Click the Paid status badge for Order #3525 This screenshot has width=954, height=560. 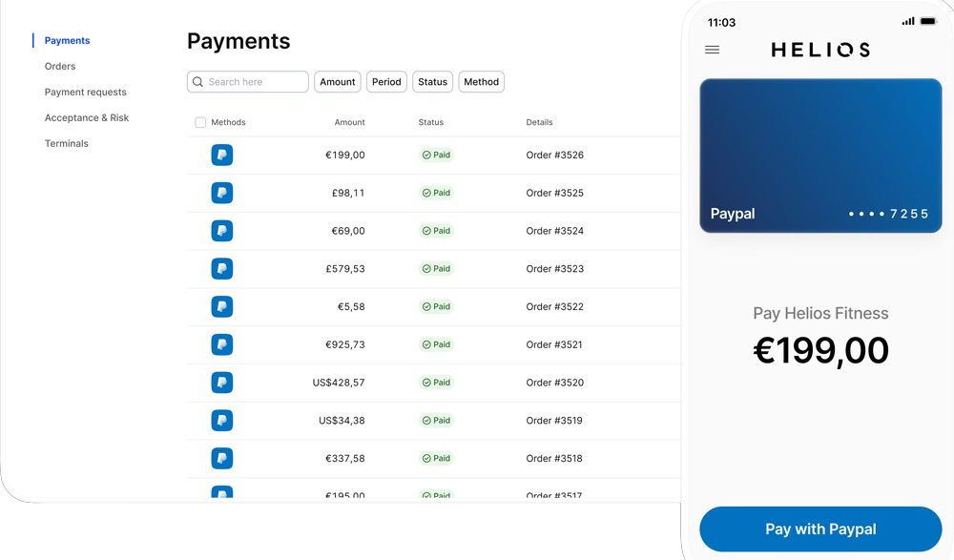click(x=437, y=193)
